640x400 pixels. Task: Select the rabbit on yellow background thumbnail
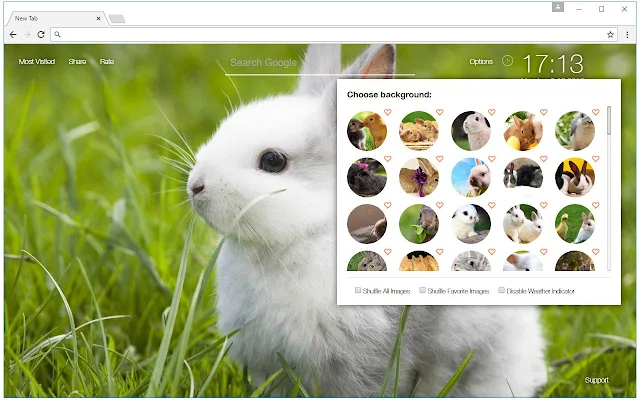tap(575, 177)
